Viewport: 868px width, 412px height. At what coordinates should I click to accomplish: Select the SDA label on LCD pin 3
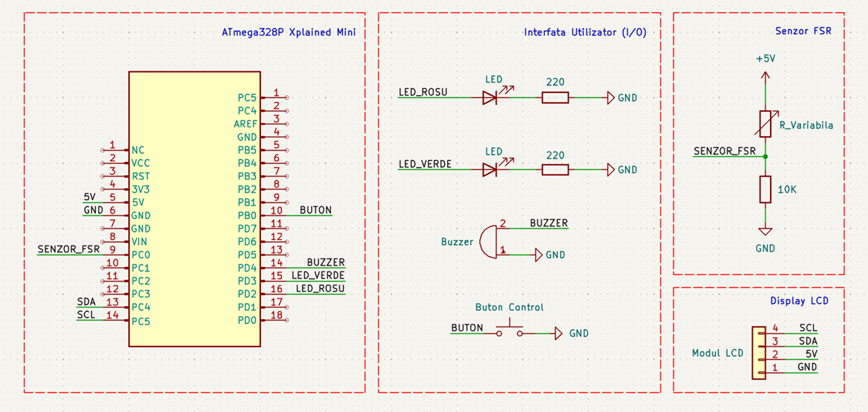click(x=807, y=341)
